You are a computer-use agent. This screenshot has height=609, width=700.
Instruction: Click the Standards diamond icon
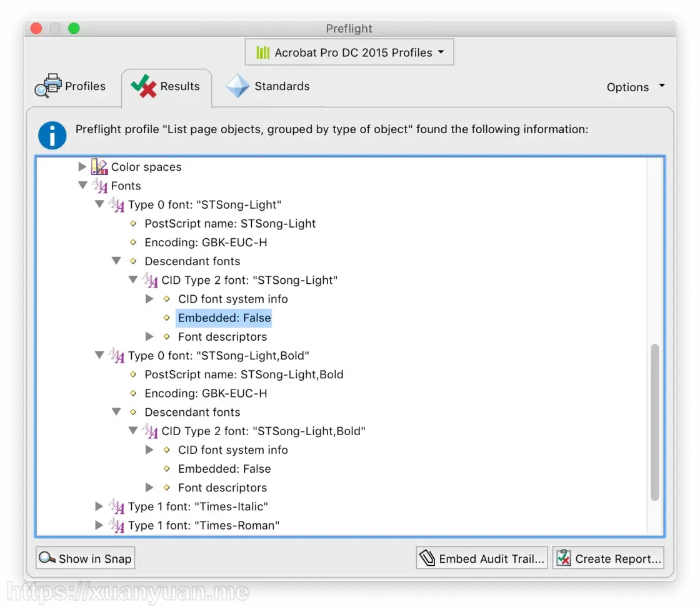click(237, 86)
